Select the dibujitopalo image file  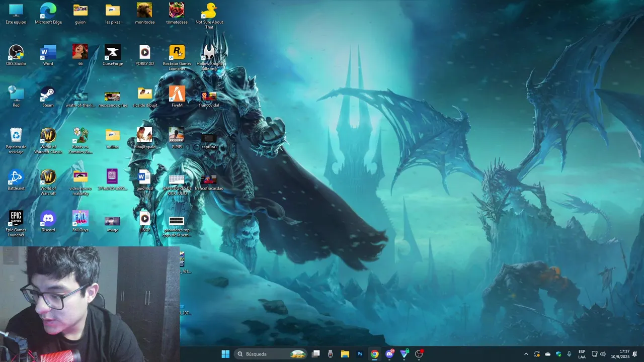tap(145, 139)
